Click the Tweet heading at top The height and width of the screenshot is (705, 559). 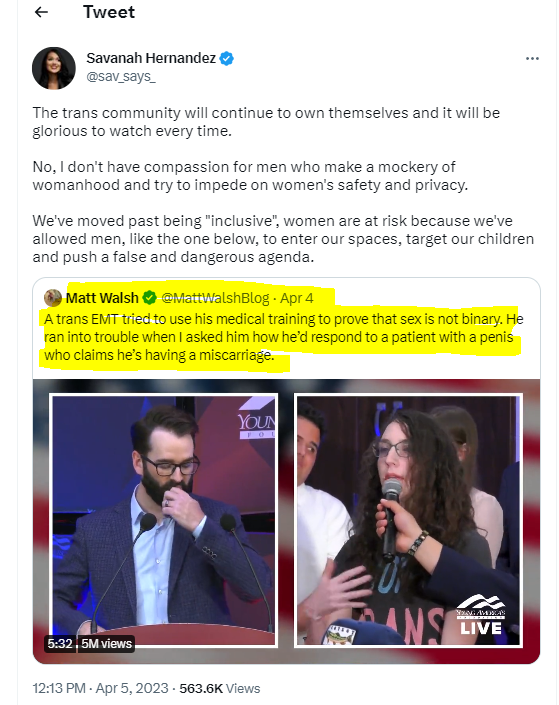[109, 12]
